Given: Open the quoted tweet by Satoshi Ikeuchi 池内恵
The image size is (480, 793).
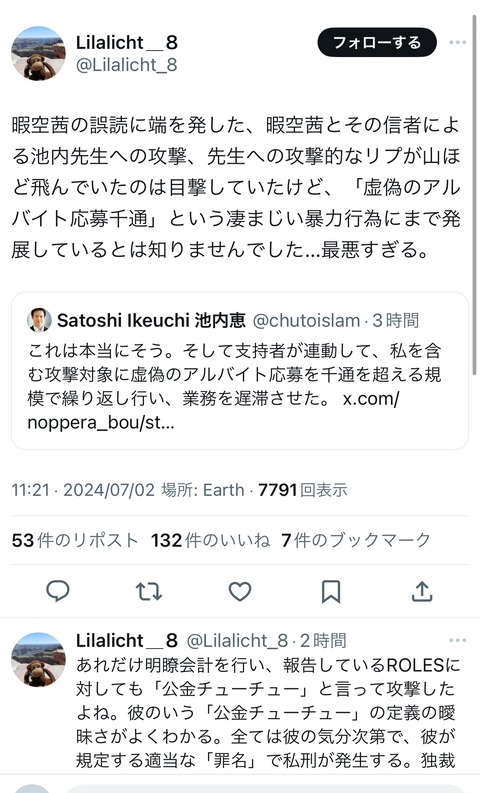Looking at the screenshot, I should (x=240, y=371).
